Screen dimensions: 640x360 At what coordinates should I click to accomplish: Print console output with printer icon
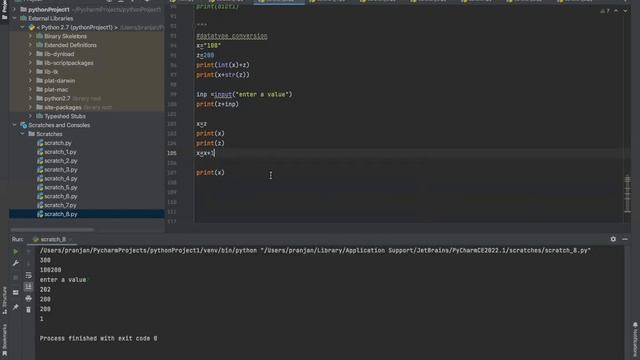[x=28, y=299]
